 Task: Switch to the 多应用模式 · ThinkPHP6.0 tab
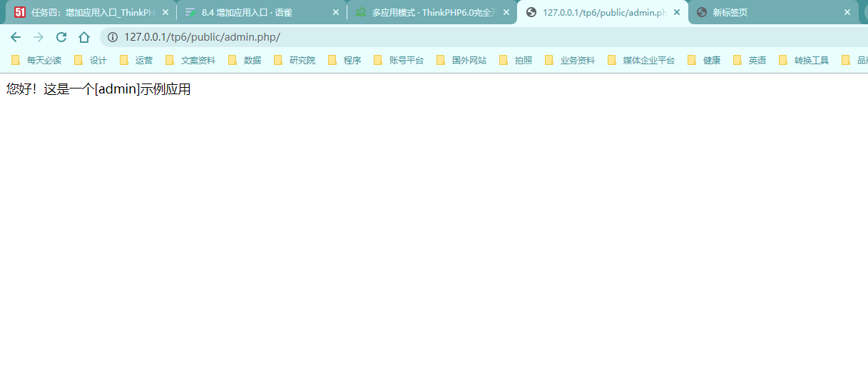point(432,12)
